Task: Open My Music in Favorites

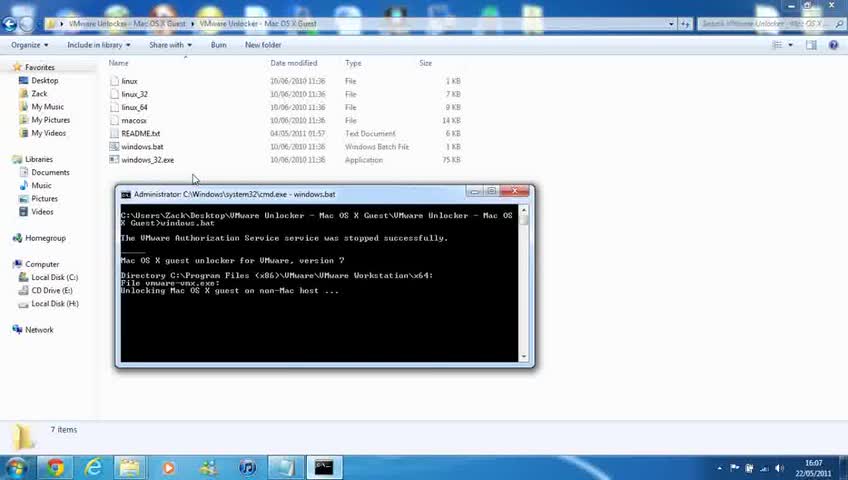Action: tap(47, 107)
